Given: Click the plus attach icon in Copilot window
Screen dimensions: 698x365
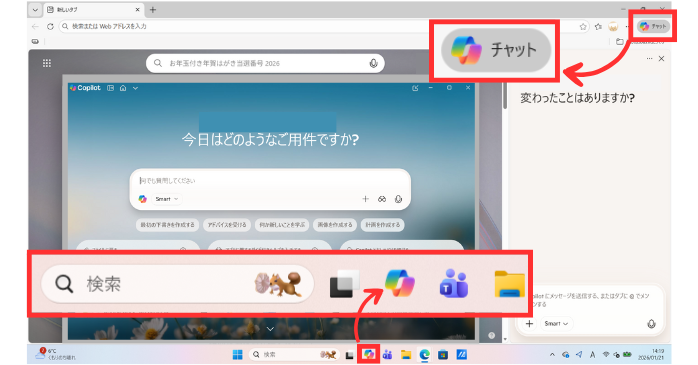Looking at the screenshot, I should 365,199.
